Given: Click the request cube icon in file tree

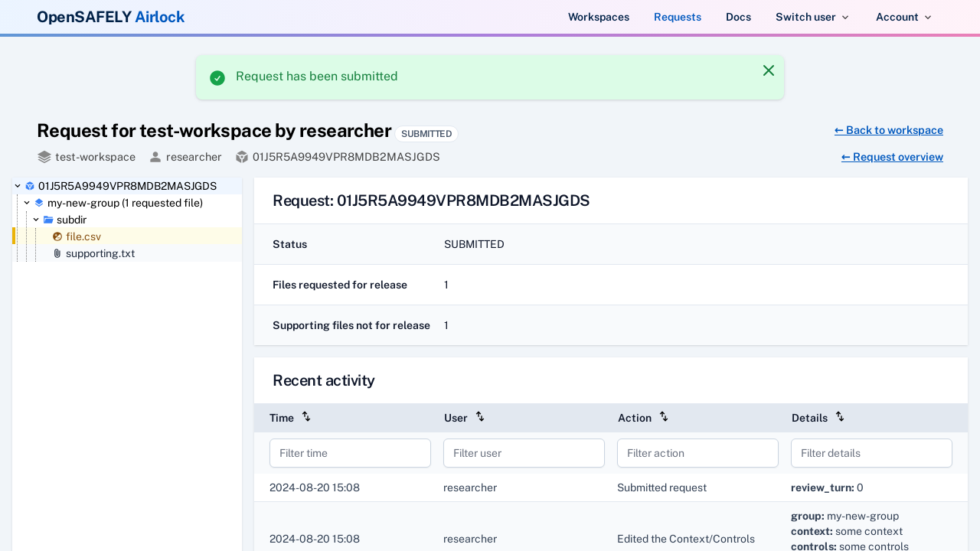Looking at the screenshot, I should (30, 186).
